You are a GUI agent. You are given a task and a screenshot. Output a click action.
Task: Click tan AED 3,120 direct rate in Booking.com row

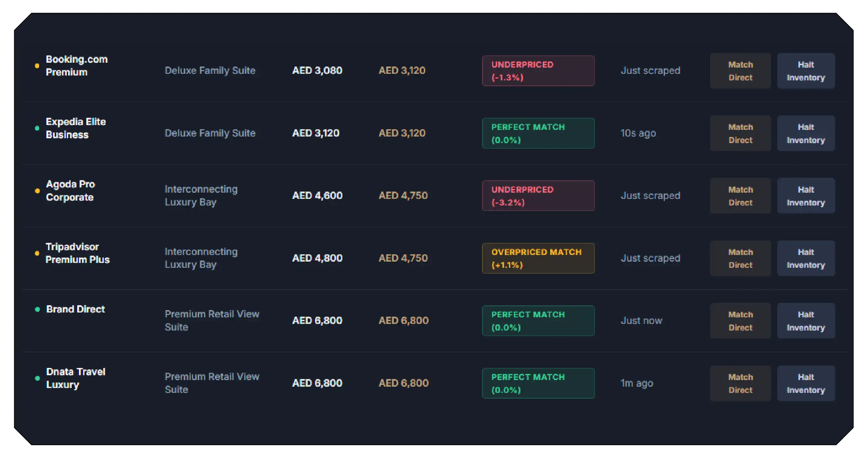coord(402,71)
